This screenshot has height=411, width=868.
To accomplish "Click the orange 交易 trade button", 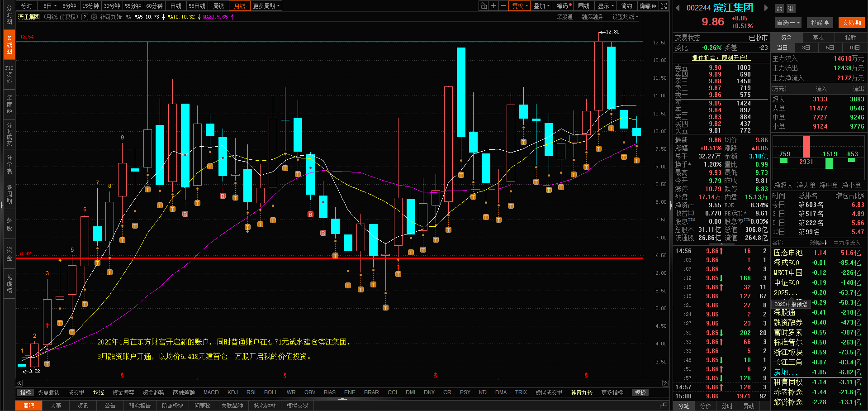I will (x=852, y=23).
